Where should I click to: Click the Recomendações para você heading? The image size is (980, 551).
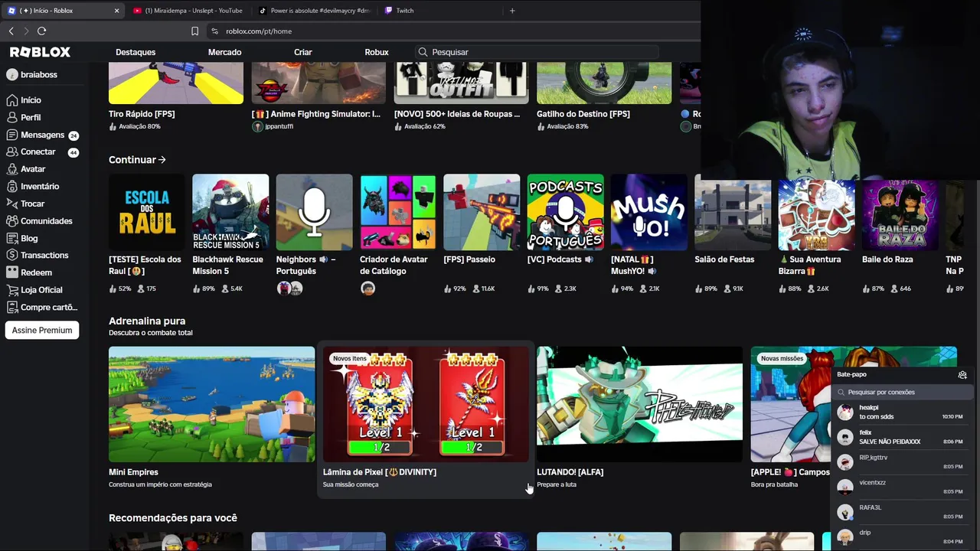173,518
